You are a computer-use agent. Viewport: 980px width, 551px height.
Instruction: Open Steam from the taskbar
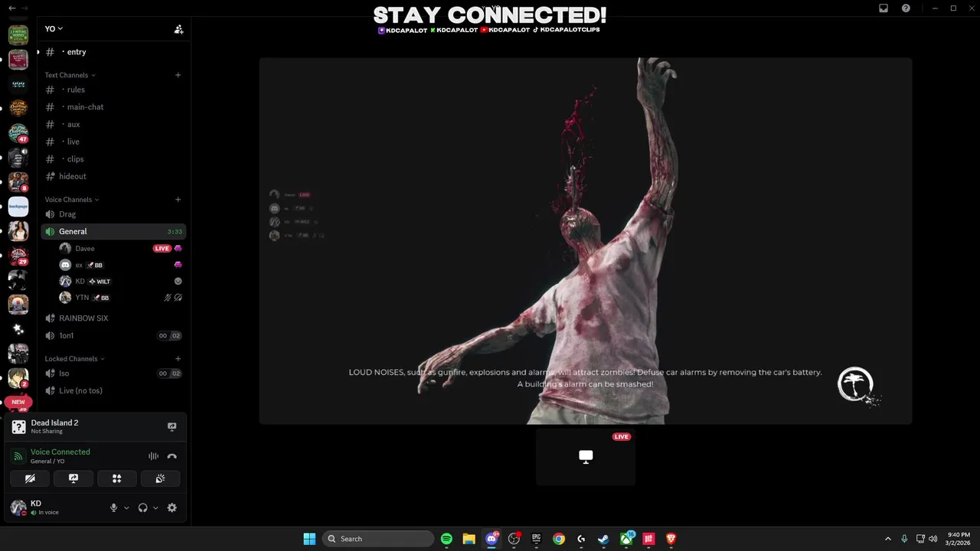pyautogui.click(x=603, y=539)
